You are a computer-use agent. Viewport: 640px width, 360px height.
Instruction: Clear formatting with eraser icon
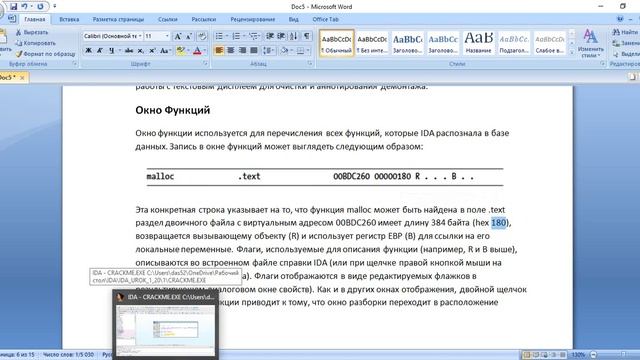(x=202, y=36)
